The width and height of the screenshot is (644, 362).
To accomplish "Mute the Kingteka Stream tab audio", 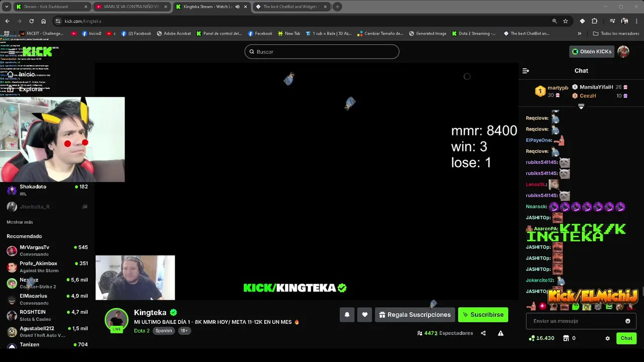I will [238, 7].
